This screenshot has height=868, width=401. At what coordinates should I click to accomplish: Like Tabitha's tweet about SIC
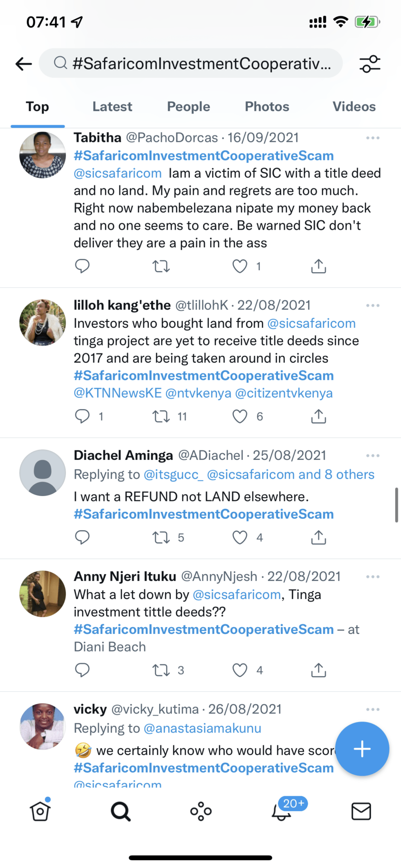pos(240,266)
